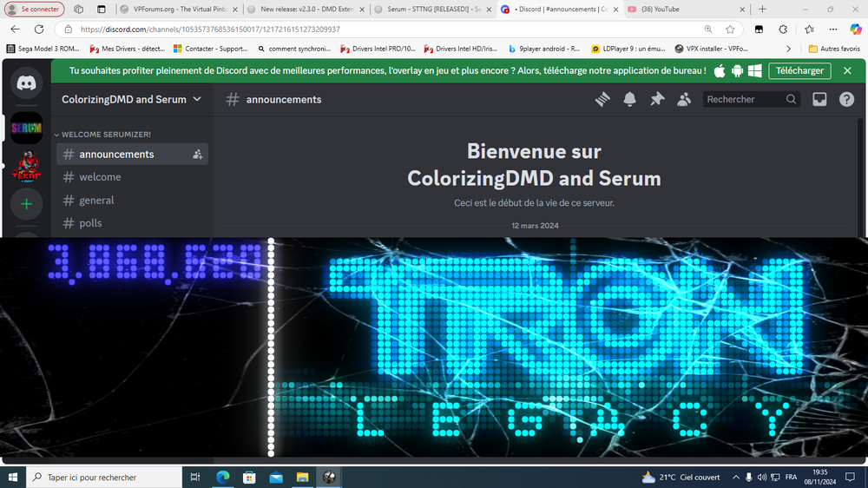The width and height of the screenshot is (868, 488).
Task: Open Discord home direct messages icon
Action: point(26,83)
